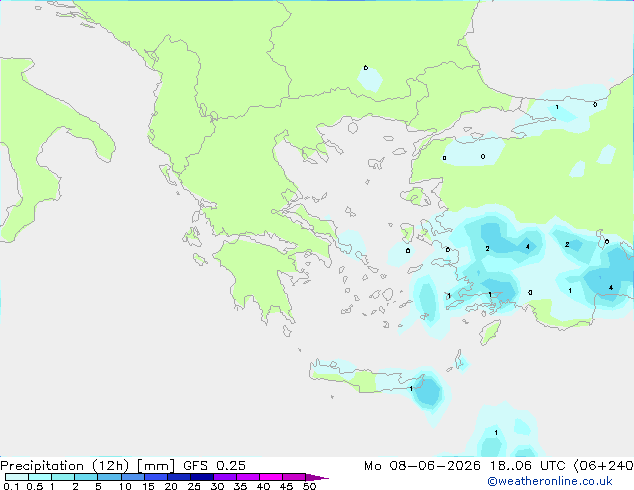Pick the 10–15 mm legend color swatch

133,477
